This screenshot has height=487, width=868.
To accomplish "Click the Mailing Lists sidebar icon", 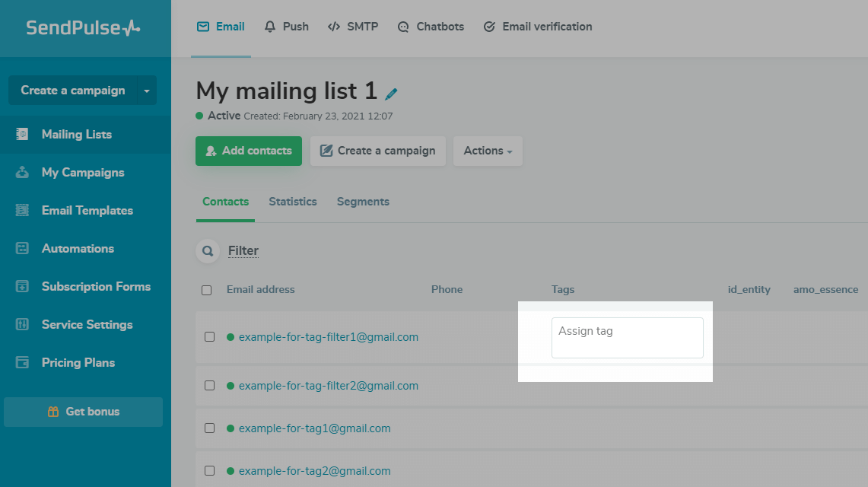I will click(23, 135).
